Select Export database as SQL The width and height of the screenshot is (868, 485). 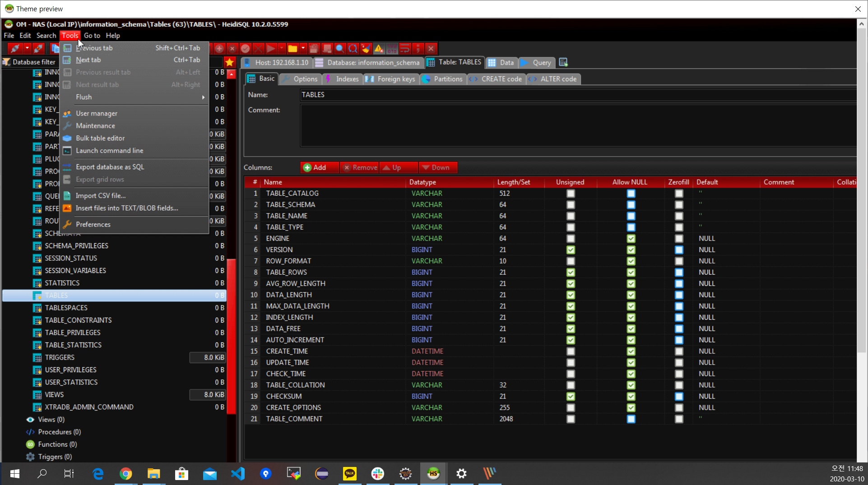pos(135,167)
